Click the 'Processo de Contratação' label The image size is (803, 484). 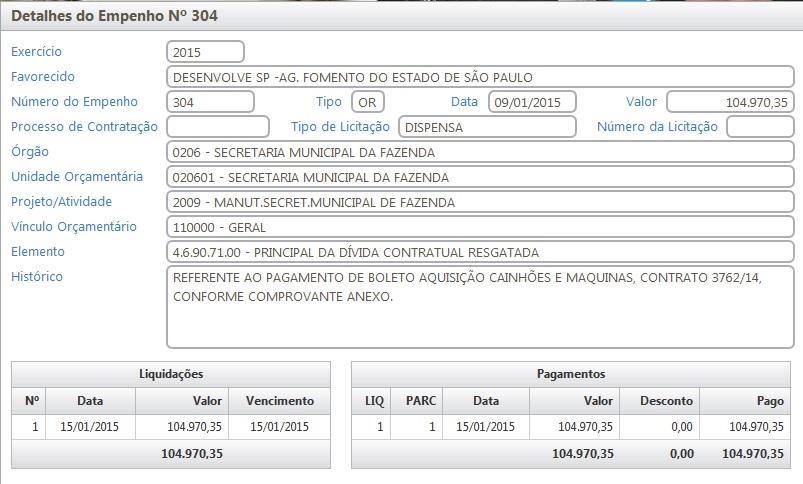click(84, 127)
